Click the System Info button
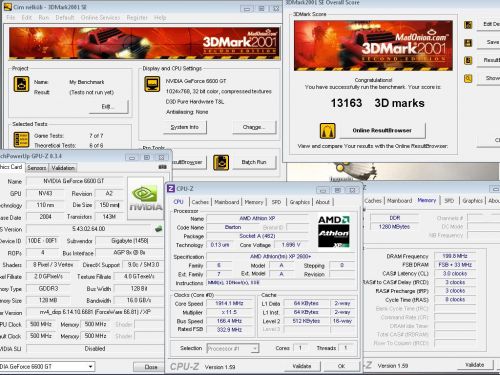Image resolution: width=500 pixels, height=375 pixels. (185, 127)
